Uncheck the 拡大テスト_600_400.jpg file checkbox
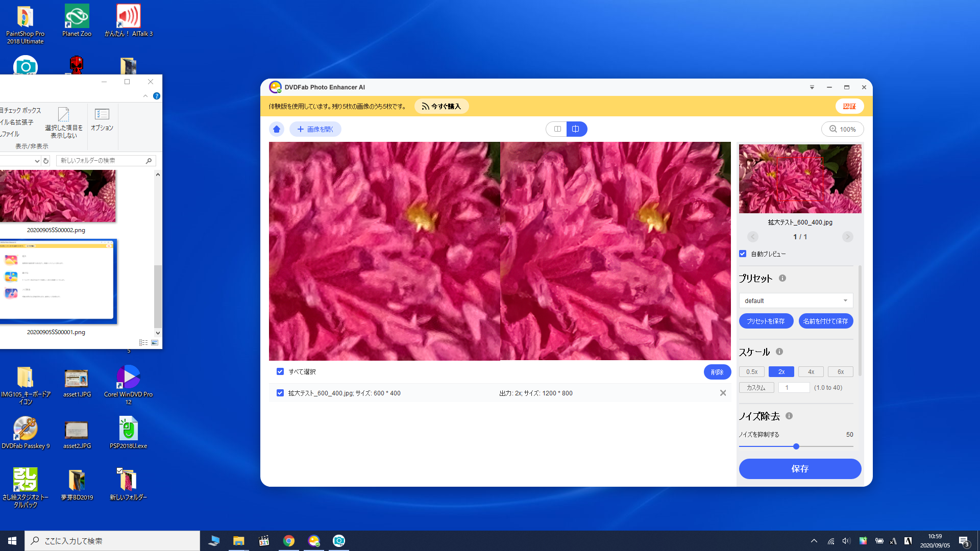 (280, 393)
